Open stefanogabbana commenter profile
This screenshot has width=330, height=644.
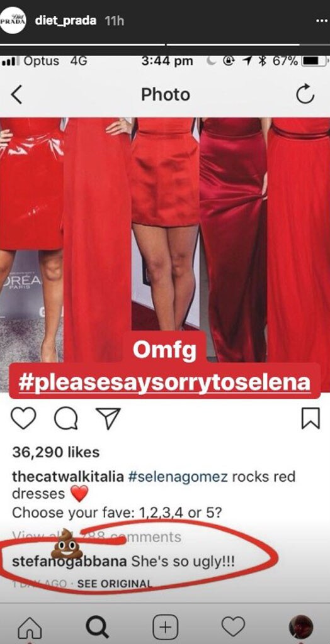(x=69, y=562)
